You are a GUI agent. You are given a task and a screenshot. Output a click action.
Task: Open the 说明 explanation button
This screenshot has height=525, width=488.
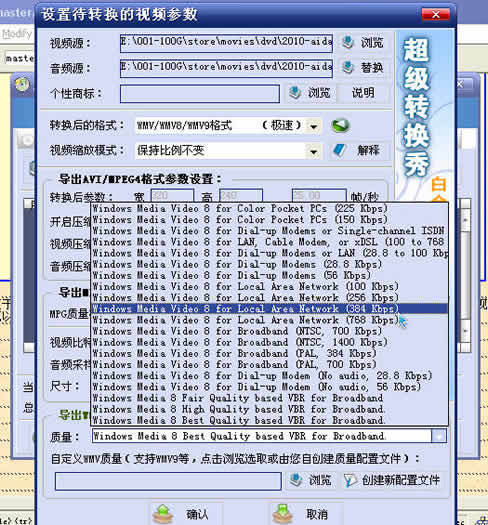pyautogui.click(x=363, y=93)
